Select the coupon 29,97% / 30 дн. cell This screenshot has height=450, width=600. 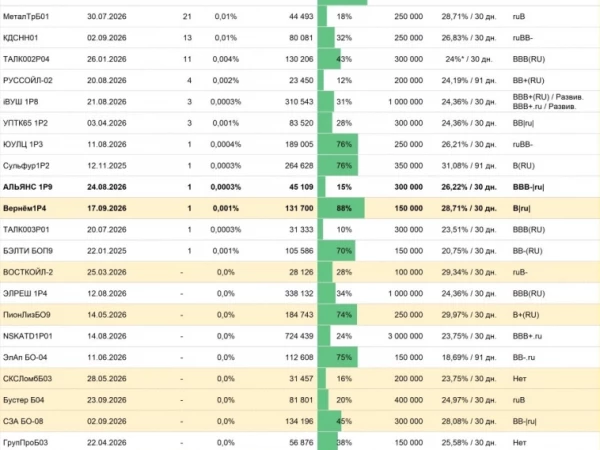pos(469,315)
